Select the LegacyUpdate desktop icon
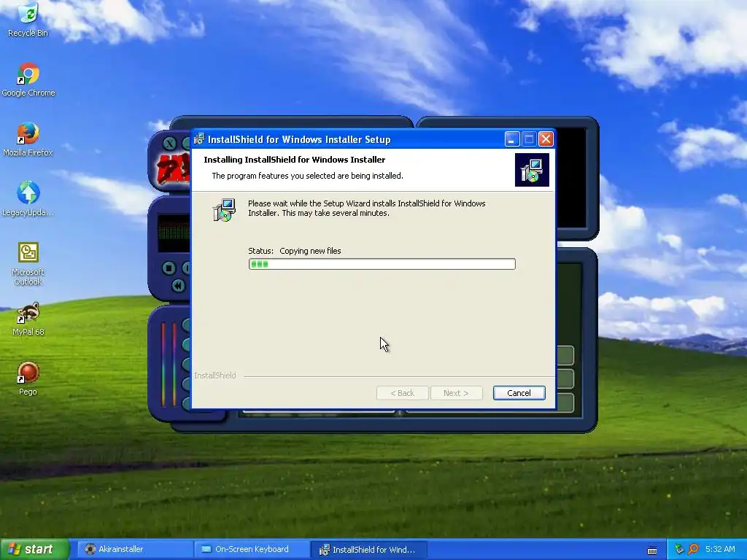 coord(28,199)
